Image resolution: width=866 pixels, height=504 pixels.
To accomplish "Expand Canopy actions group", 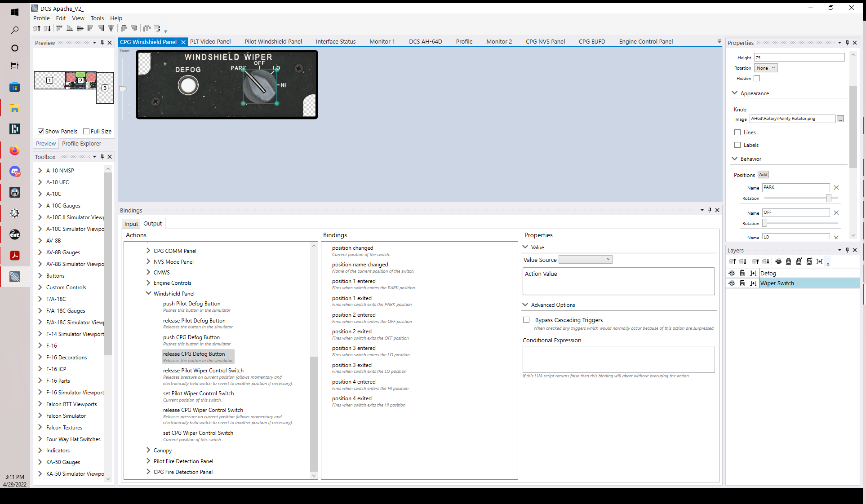I will click(x=148, y=450).
